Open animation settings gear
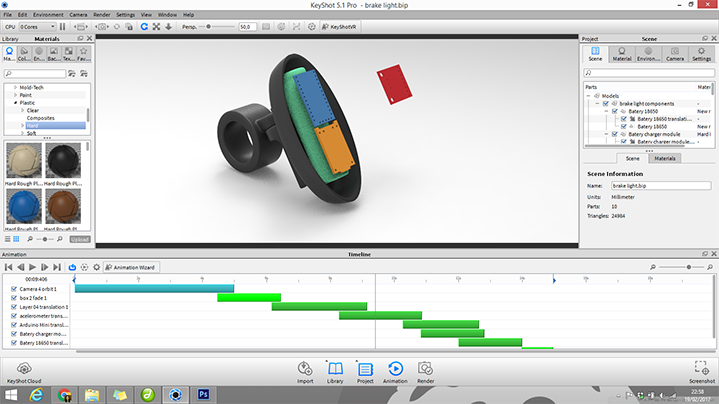 [96, 267]
